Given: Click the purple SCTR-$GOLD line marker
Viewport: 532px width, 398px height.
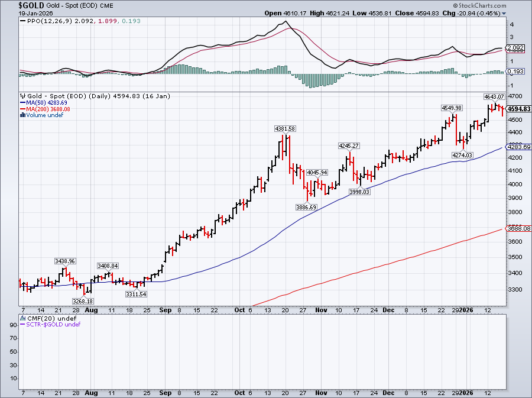Looking at the screenshot, I should click(22, 324).
